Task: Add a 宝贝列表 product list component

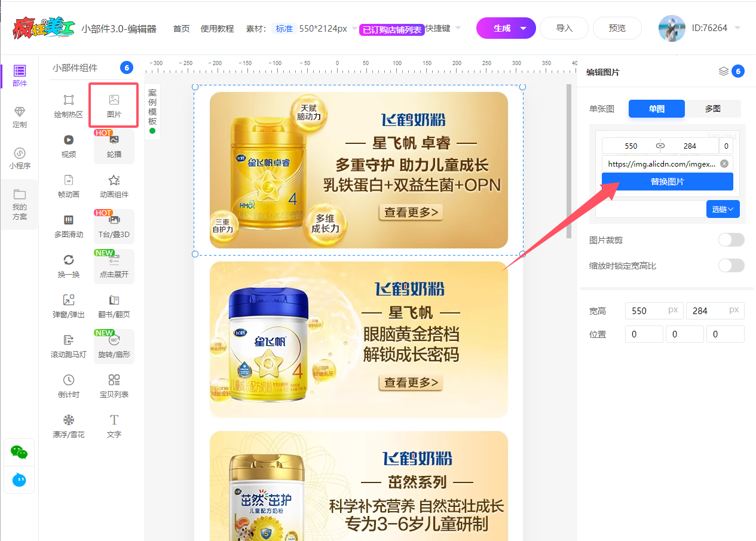Action: coord(114,385)
